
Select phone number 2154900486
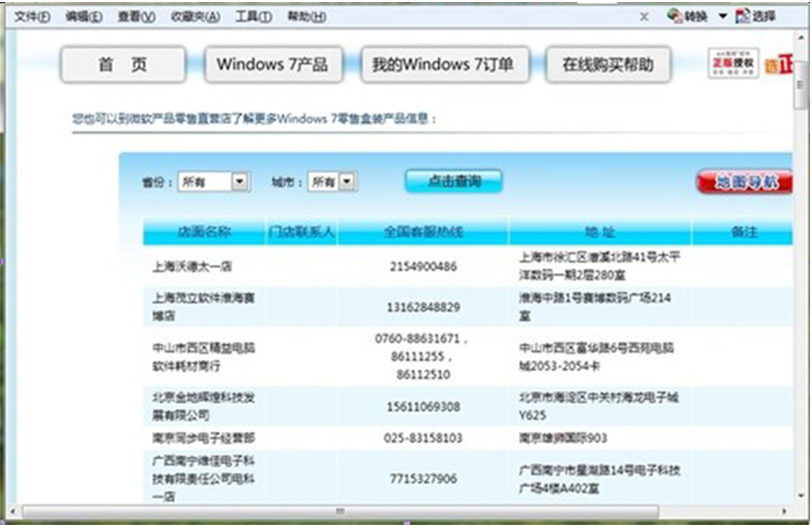[x=424, y=266]
